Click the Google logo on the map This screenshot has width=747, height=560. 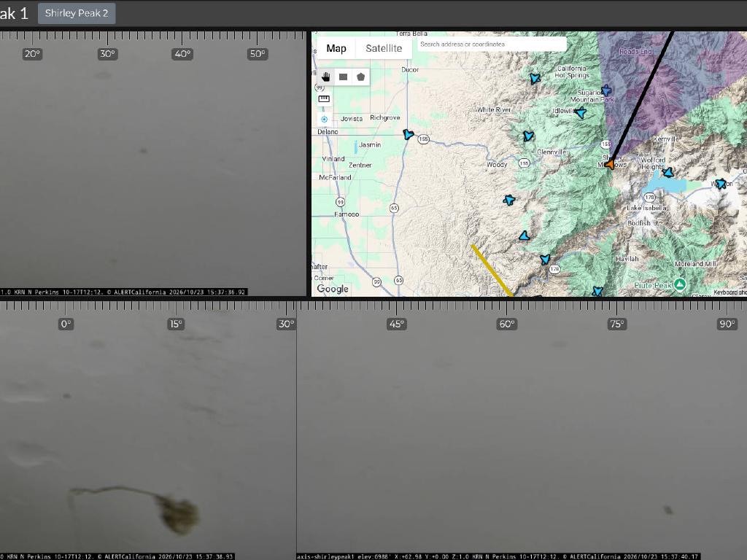(333, 289)
